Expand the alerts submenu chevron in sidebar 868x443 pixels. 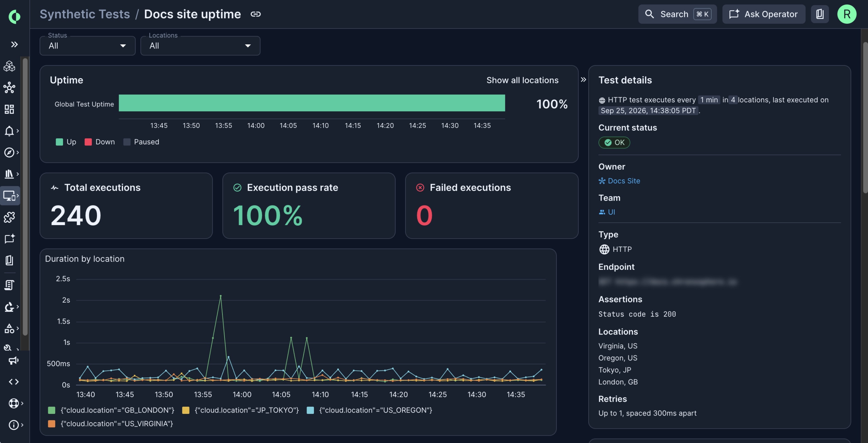tap(18, 130)
